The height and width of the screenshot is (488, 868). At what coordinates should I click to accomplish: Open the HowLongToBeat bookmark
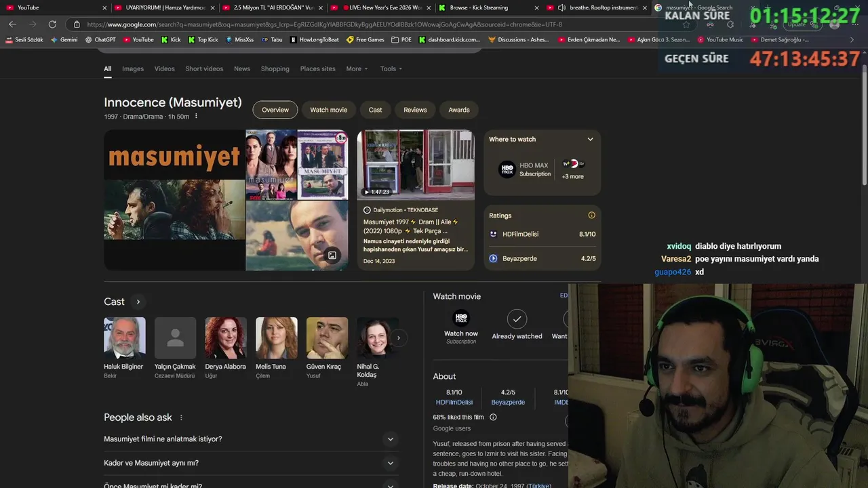(x=314, y=40)
